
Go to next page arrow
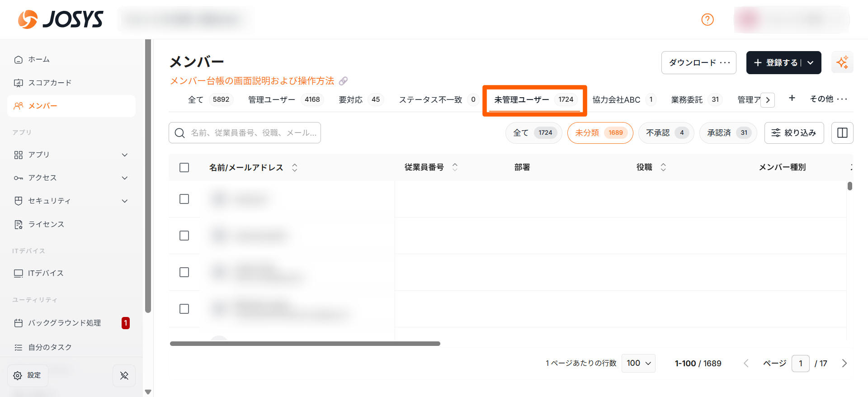(x=844, y=363)
